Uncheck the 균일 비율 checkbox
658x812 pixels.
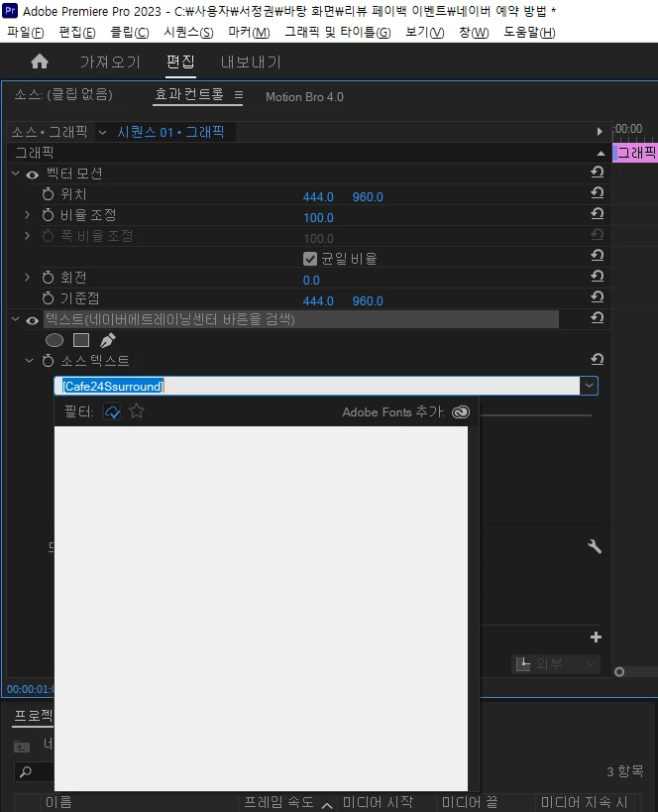point(309,259)
